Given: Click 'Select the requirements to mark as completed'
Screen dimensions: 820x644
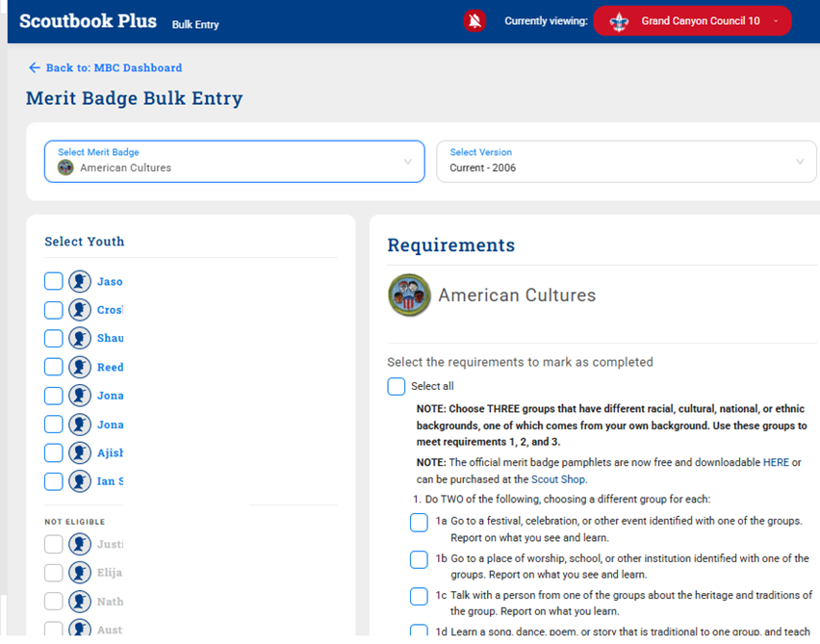Looking at the screenshot, I should tap(521, 362).
